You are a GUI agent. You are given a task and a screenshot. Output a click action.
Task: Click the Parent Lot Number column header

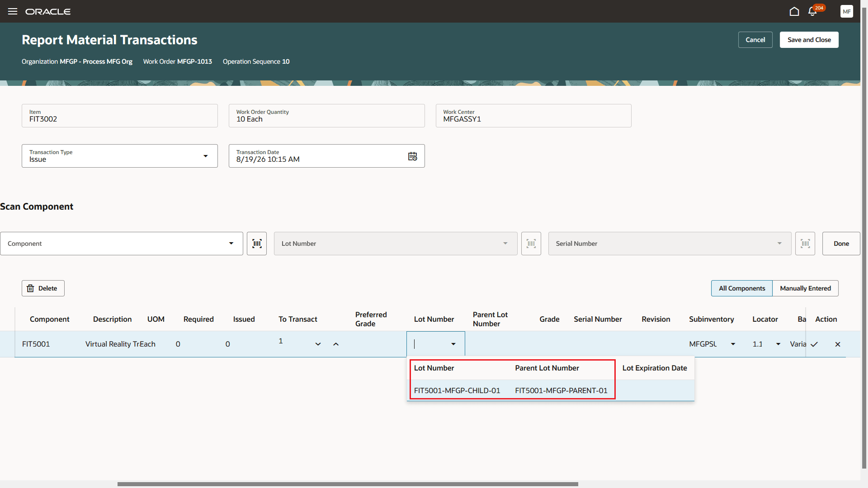point(490,319)
